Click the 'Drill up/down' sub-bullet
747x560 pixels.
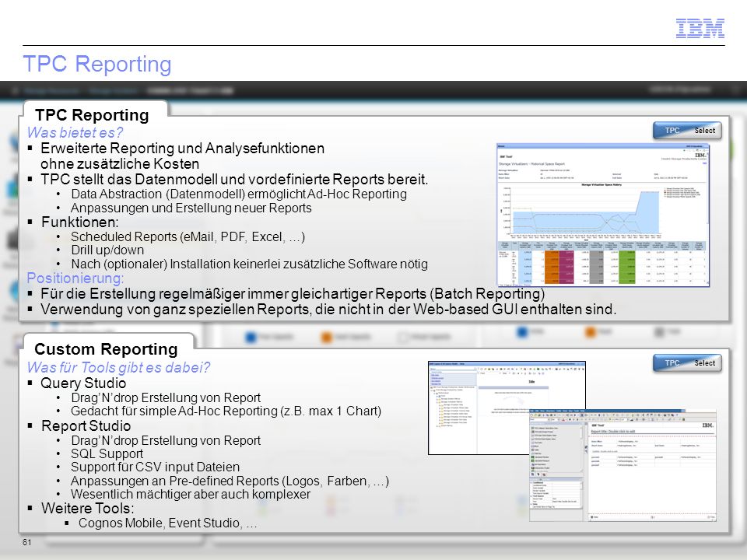(107, 250)
